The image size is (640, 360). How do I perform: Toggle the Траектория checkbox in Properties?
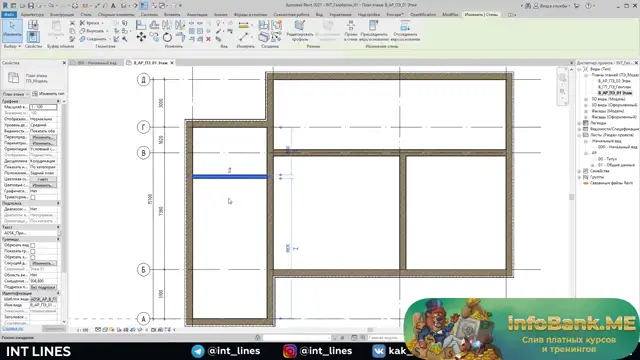click(x=33, y=197)
